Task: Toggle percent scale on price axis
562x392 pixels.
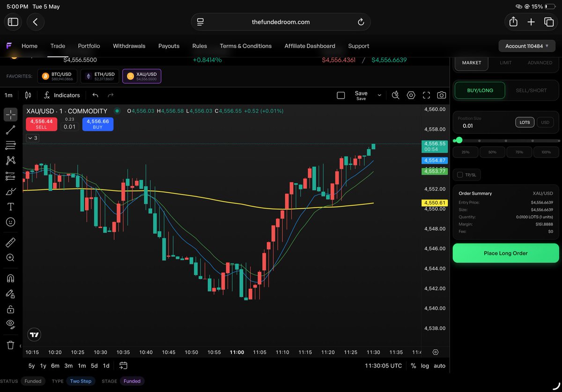Action: (413, 366)
